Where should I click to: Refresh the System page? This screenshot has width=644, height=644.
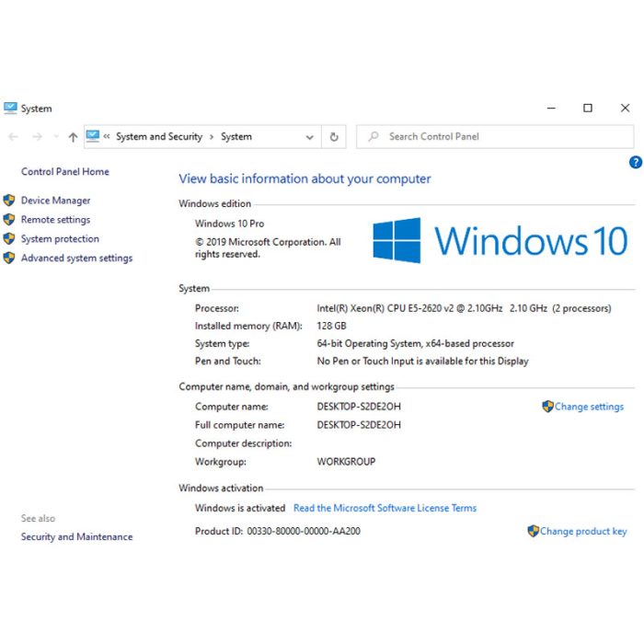point(334,137)
